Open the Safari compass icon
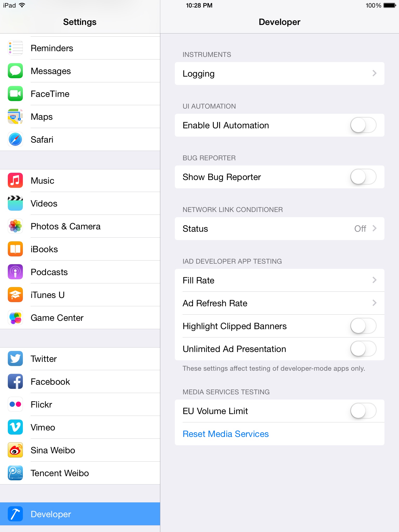Screen dimensions: 399x532 pos(15,139)
